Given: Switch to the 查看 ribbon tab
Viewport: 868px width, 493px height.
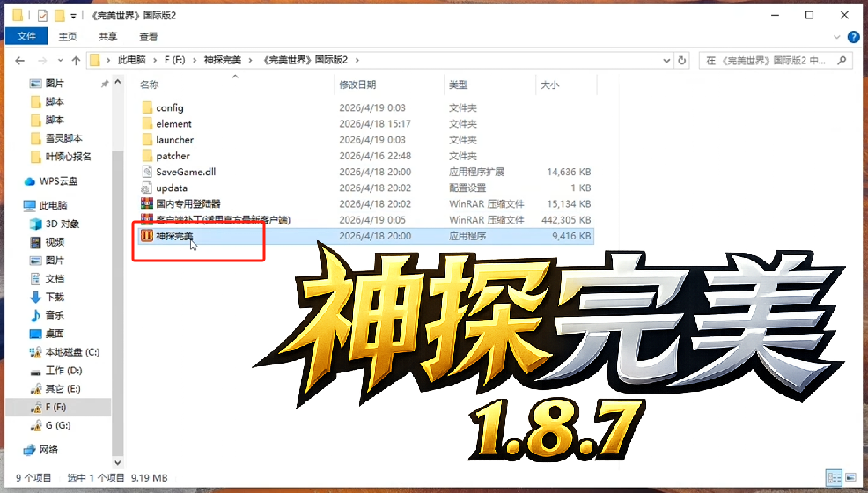Looking at the screenshot, I should [x=149, y=37].
